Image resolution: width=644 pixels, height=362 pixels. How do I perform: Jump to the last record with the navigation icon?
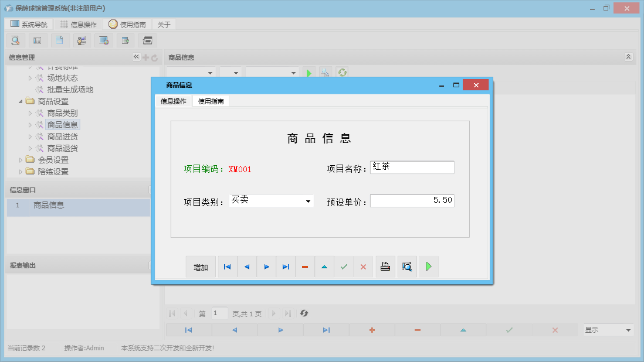(x=286, y=267)
